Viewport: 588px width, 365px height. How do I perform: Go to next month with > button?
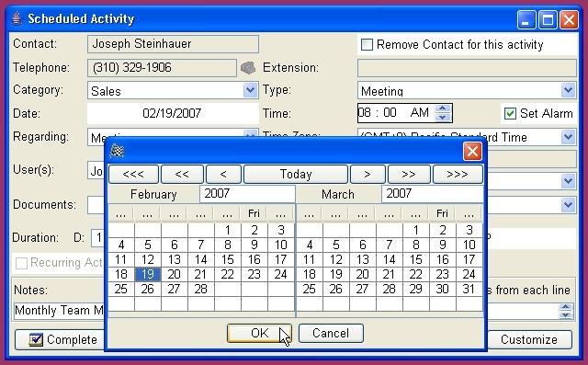367,174
